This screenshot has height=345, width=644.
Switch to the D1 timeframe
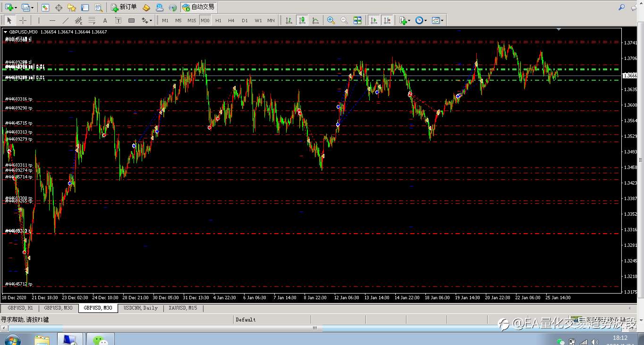245,20
